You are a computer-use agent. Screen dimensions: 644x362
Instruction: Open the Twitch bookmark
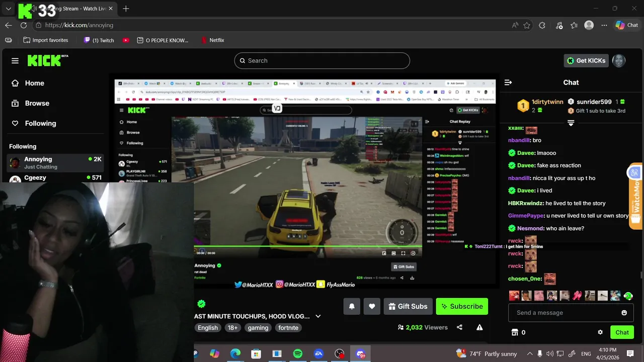(x=99, y=40)
